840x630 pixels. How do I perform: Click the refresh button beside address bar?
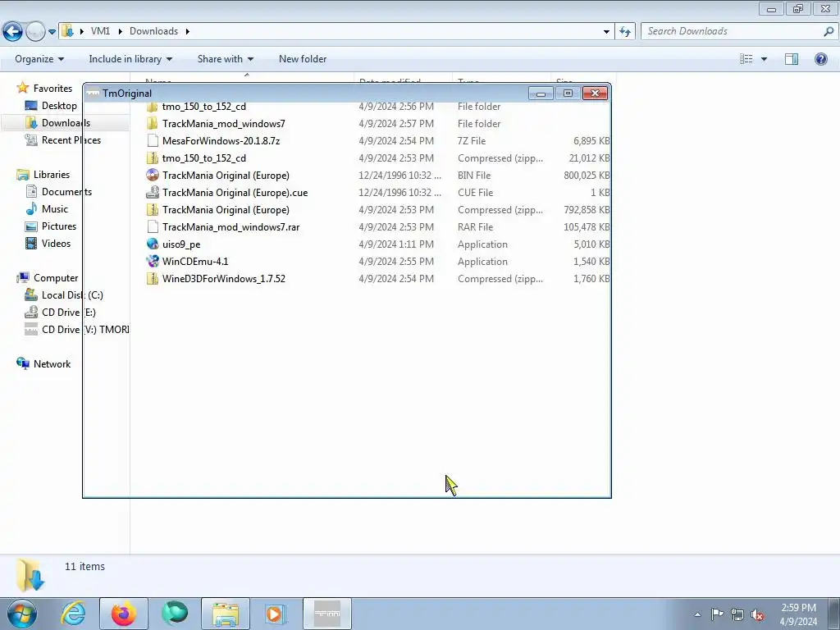click(x=624, y=31)
